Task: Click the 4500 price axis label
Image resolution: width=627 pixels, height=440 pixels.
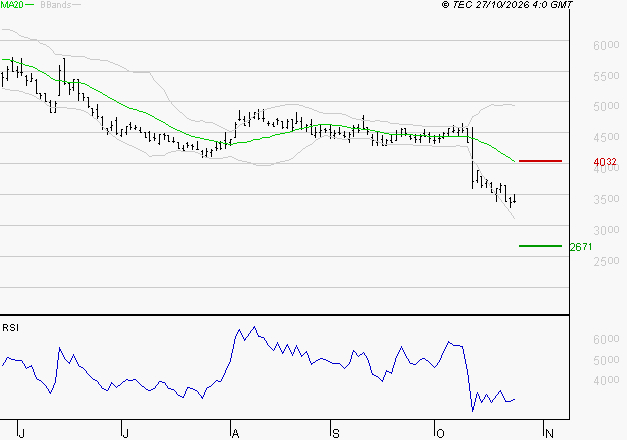Action: [x=606, y=137]
